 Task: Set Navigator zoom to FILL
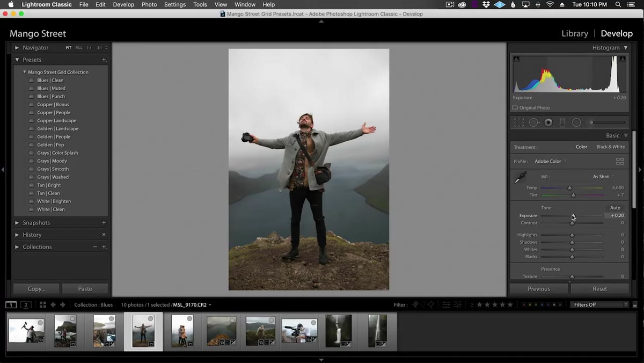[79, 48]
